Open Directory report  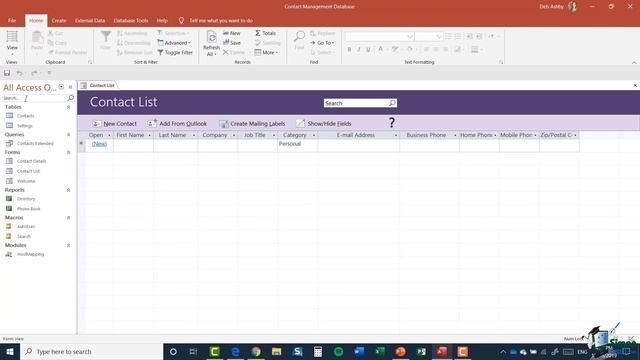point(26,199)
